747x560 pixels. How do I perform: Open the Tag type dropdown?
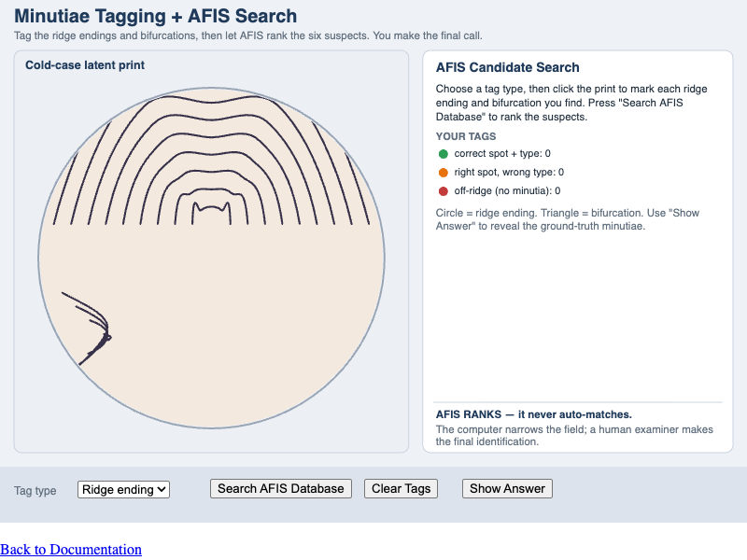coord(123,489)
